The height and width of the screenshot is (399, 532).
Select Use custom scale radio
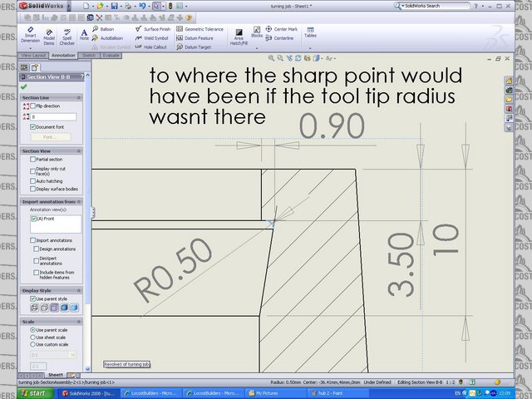pyautogui.click(x=33, y=344)
